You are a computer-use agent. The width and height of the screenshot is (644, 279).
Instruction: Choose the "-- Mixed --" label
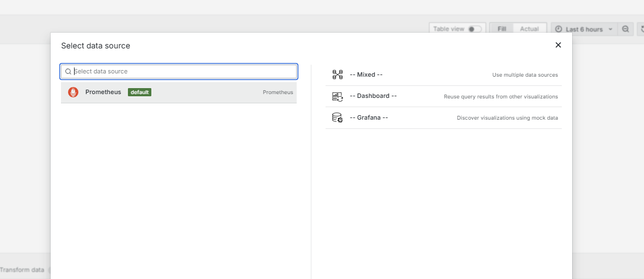tap(366, 75)
